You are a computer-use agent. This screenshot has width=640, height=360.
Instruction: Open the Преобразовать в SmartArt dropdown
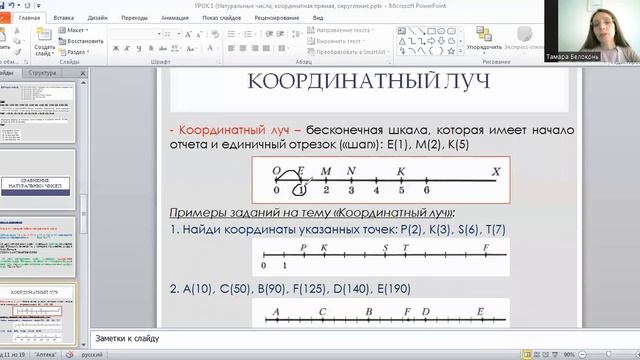348,52
